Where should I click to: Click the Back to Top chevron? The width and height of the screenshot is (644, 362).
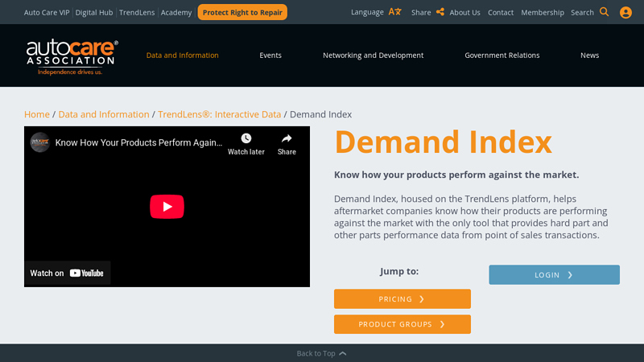(343, 353)
